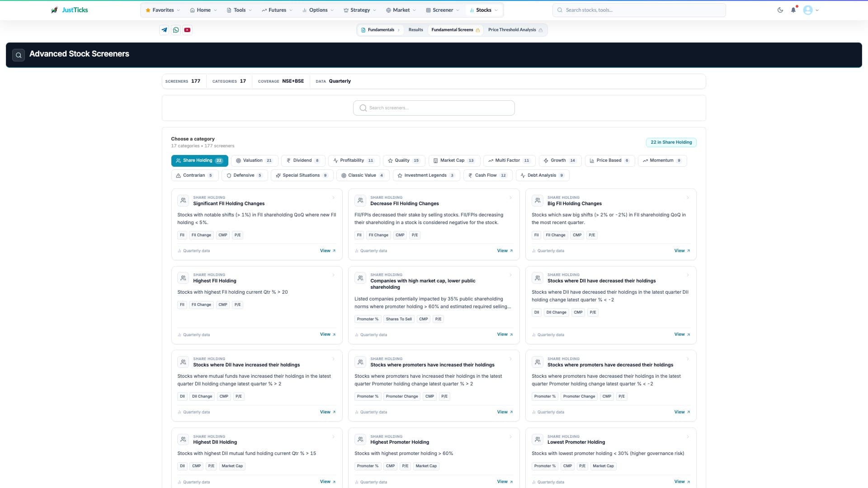Open the Telegram channel icon

(x=164, y=30)
